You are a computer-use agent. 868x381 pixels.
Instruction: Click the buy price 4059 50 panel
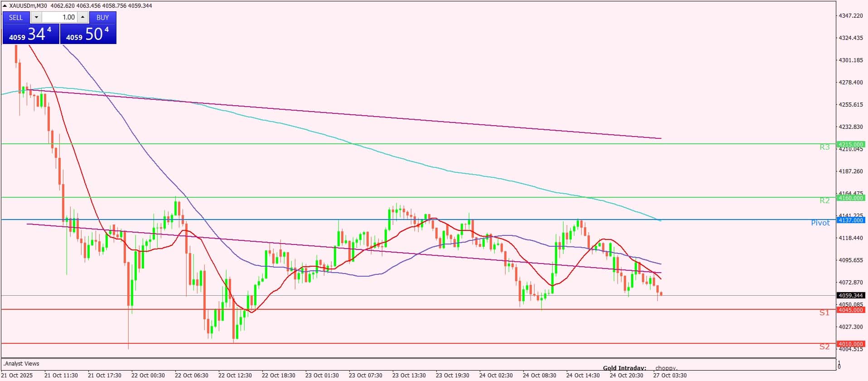tap(88, 34)
